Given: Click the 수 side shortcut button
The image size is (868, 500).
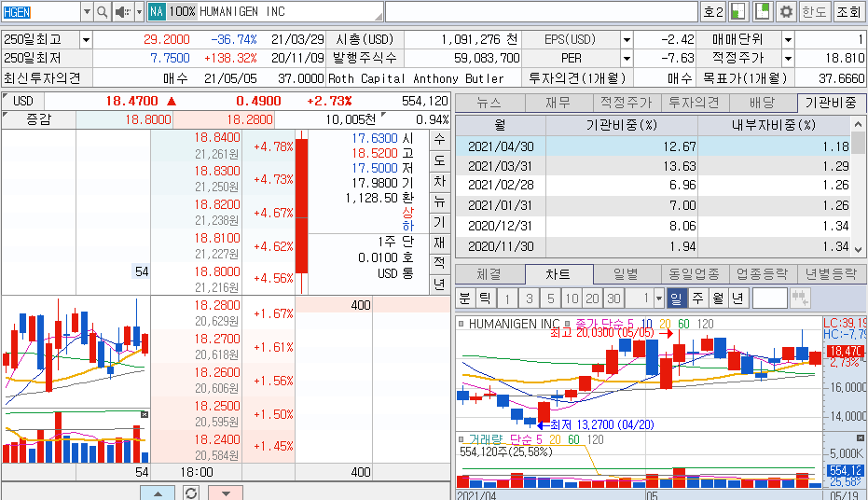Looking at the screenshot, I should click(439, 139).
